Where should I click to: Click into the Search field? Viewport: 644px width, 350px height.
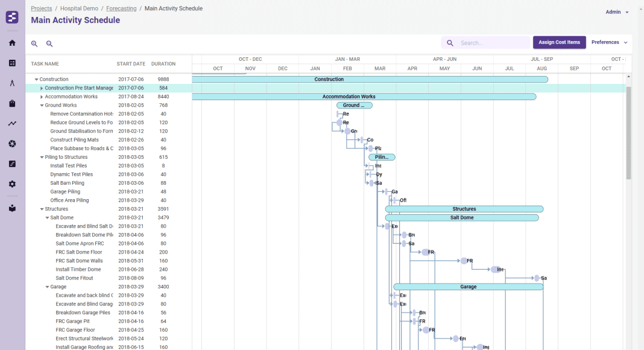(491, 43)
